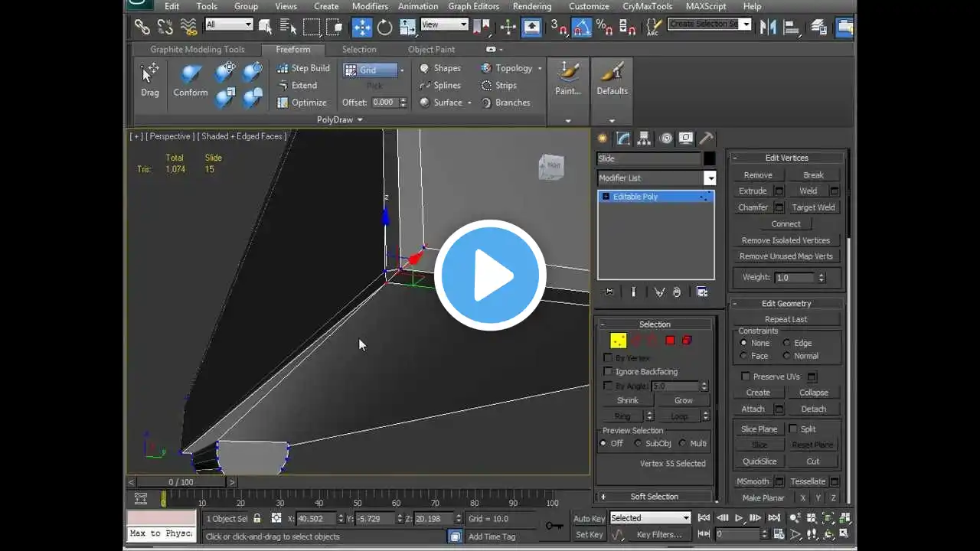Open the PolyDraw panel dropdown arrow
980x551 pixels.
point(360,120)
